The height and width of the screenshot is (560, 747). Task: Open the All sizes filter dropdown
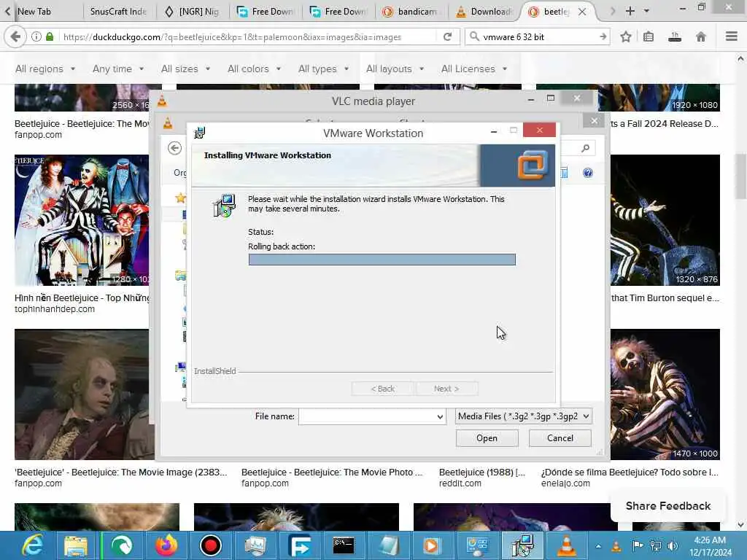coord(186,69)
